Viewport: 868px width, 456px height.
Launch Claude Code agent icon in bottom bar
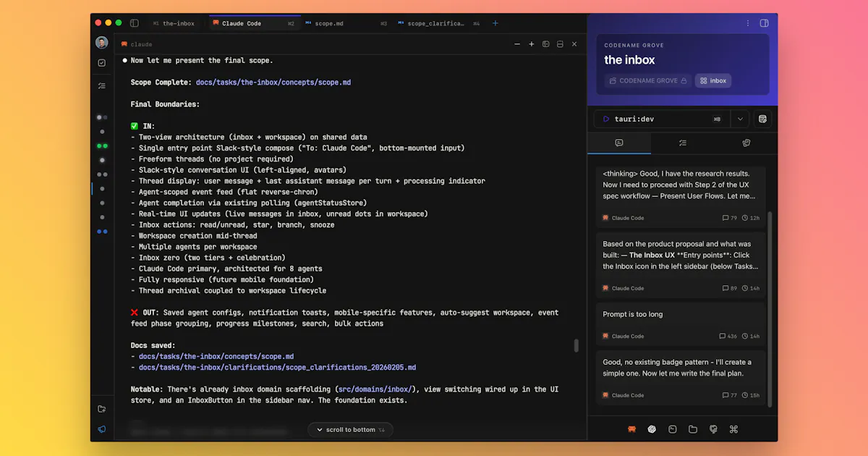pyautogui.click(x=631, y=429)
